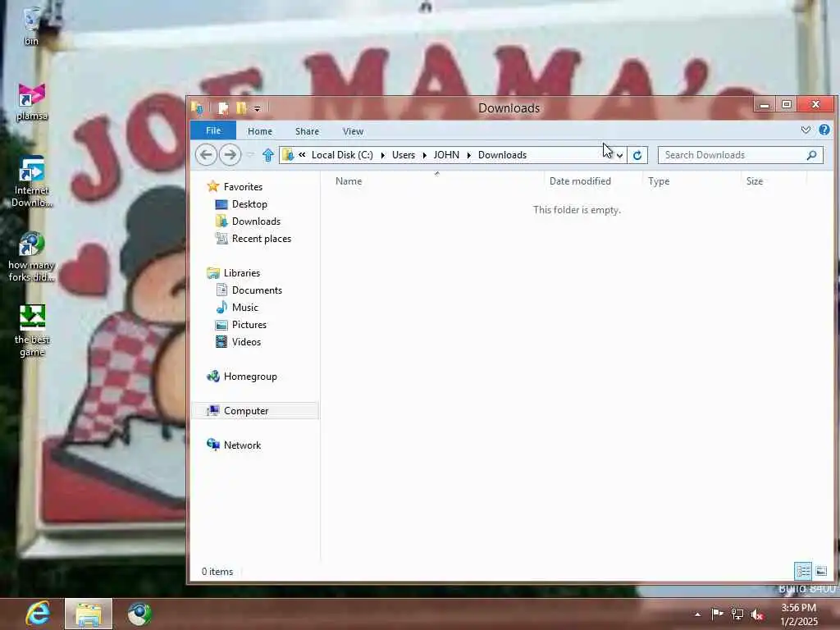The width and height of the screenshot is (840, 630).
Task: Open the File ribbon tab
Action: click(213, 130)
